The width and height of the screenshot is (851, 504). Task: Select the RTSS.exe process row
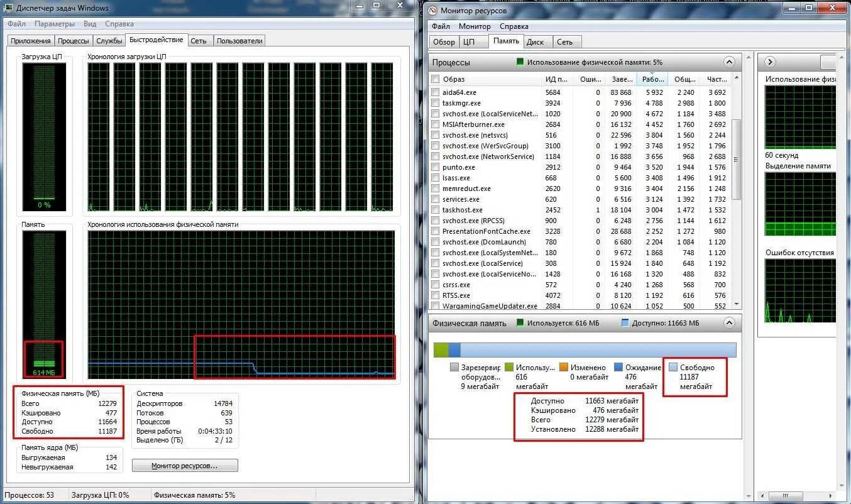579,295
